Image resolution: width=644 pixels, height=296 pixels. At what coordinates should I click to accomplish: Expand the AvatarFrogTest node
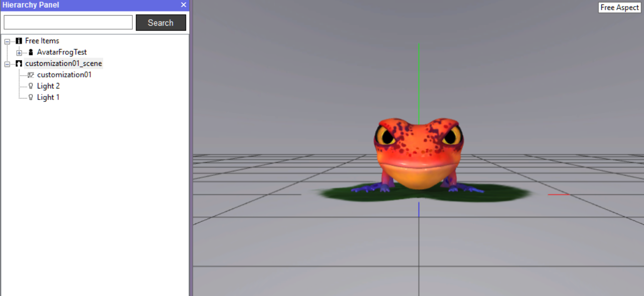click(18, 52)
